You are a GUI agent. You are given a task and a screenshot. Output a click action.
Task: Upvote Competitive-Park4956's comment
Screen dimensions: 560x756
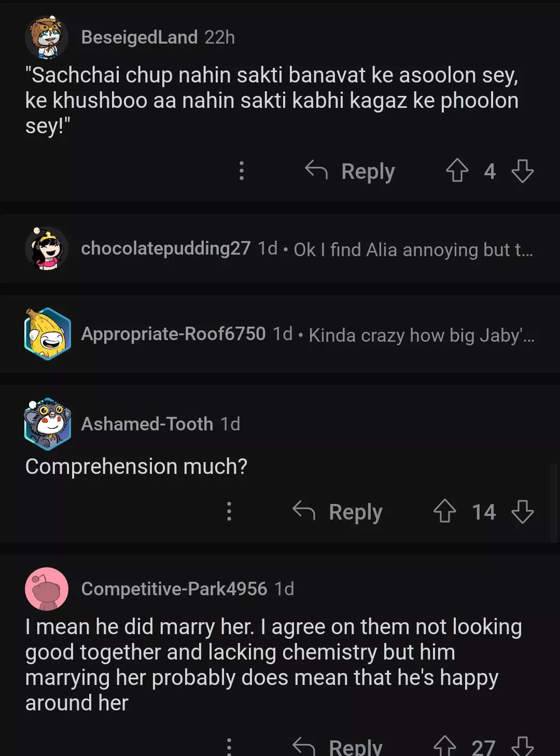(444, 747)
